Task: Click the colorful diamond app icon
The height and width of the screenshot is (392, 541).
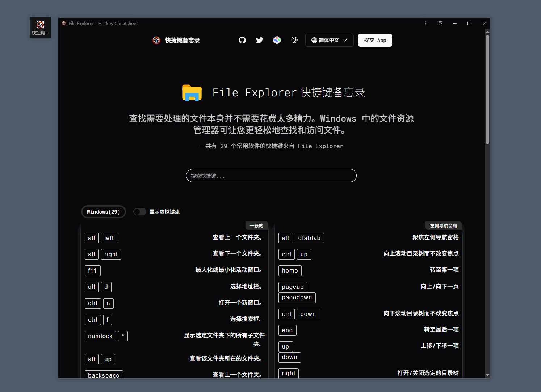Action: click(277, 40)
